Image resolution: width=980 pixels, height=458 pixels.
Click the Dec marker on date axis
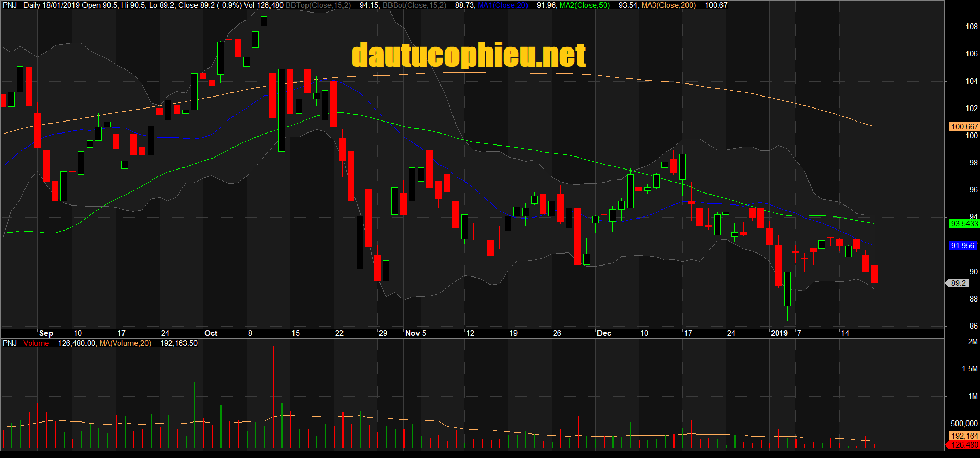coord(604,333)
